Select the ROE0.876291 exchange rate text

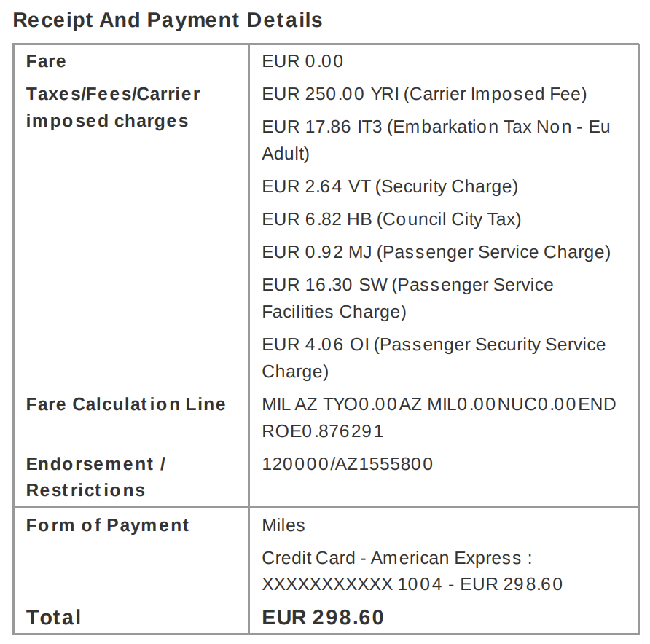pyautogui.click(x=323, y=431)
